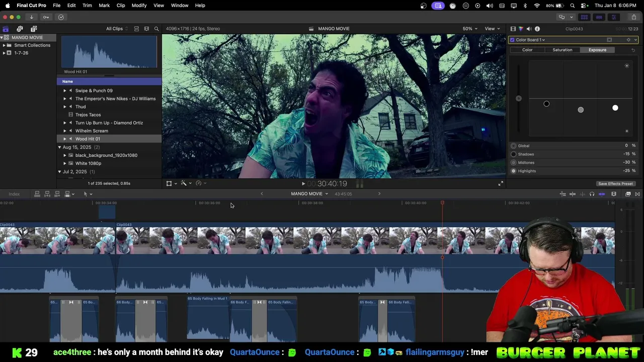Open the Background Tasks checkmark icon

coord(61,17)
